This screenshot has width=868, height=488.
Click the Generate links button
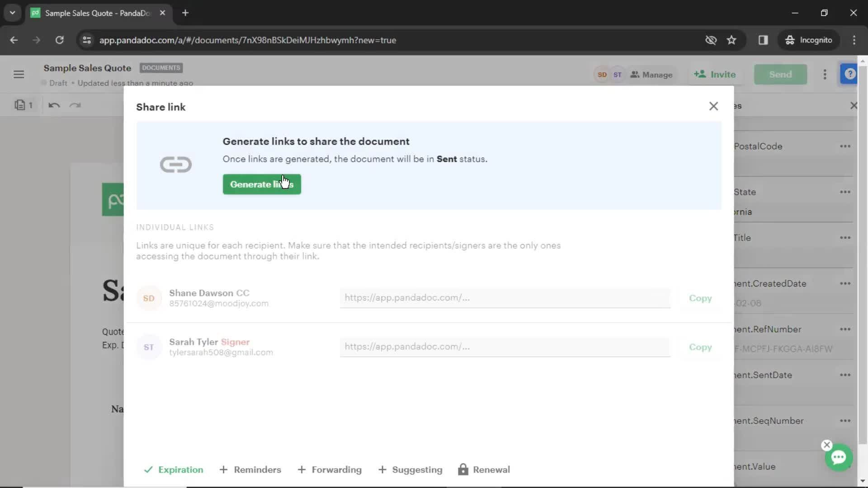click(261, 183)
